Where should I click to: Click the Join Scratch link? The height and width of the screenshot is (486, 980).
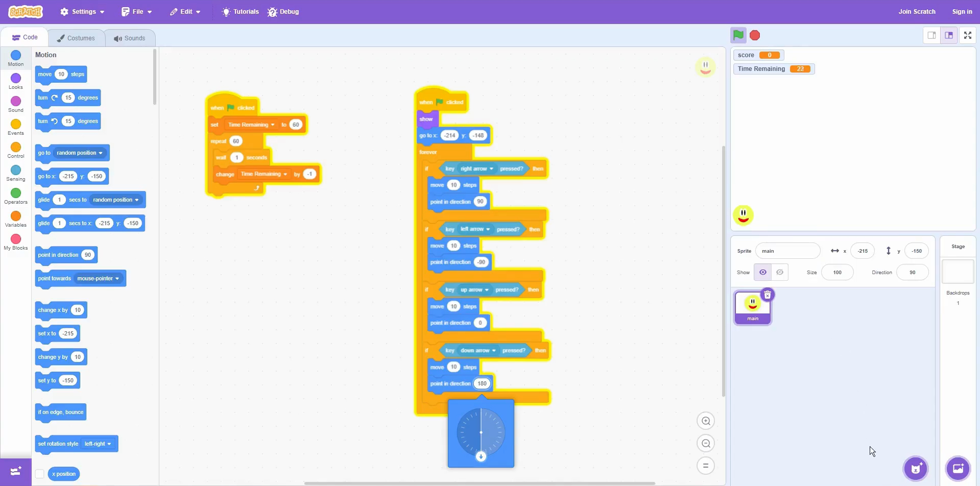[x=917, y=12]
